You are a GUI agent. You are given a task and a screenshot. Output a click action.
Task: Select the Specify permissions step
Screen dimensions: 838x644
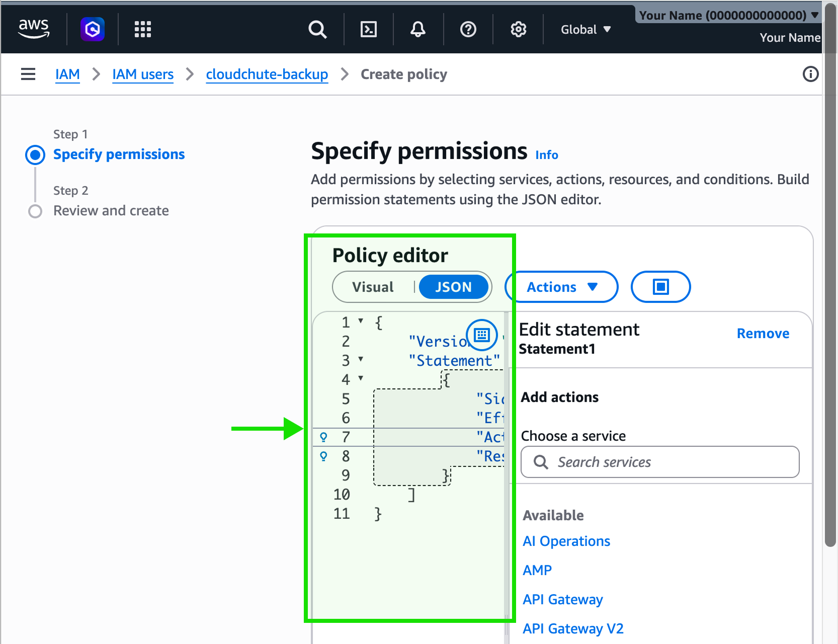119,154
